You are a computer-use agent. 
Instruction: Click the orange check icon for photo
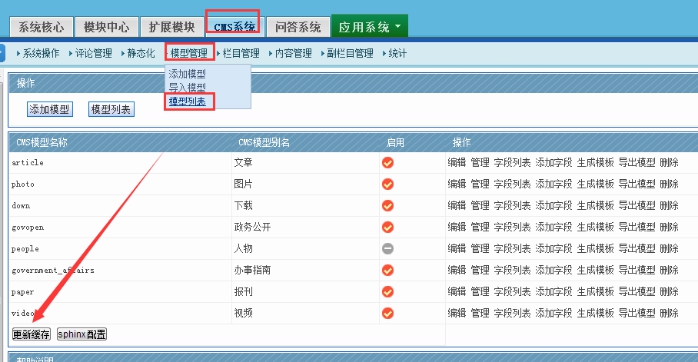coord(388,184)
